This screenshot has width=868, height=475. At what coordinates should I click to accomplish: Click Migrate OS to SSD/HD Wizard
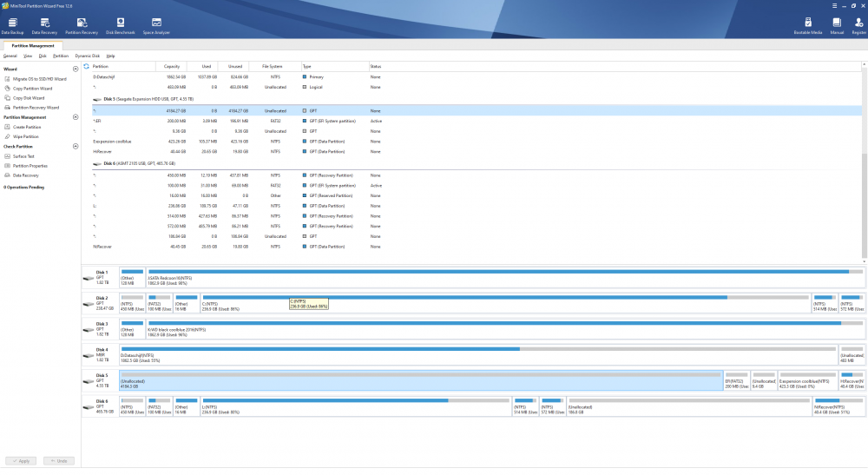click(x=37, y=78)
